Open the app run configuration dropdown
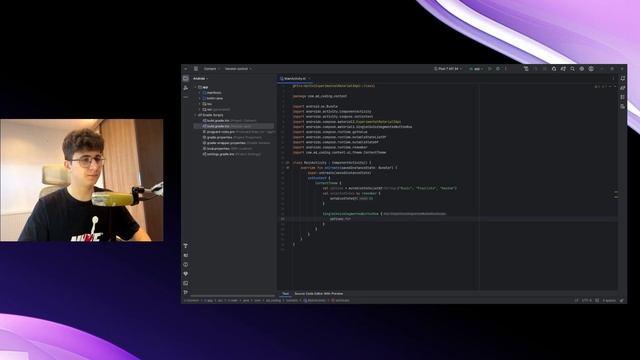 point(476,69)
